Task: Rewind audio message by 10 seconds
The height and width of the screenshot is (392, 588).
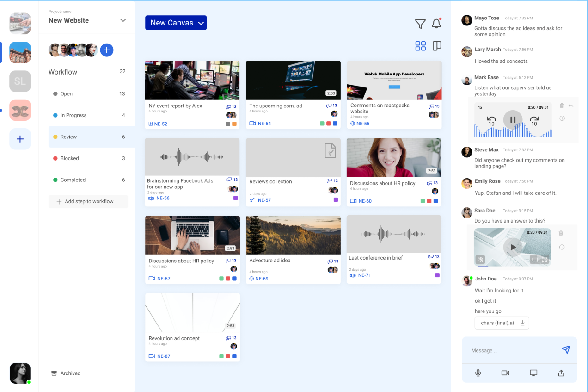Action: coord(491,121)
